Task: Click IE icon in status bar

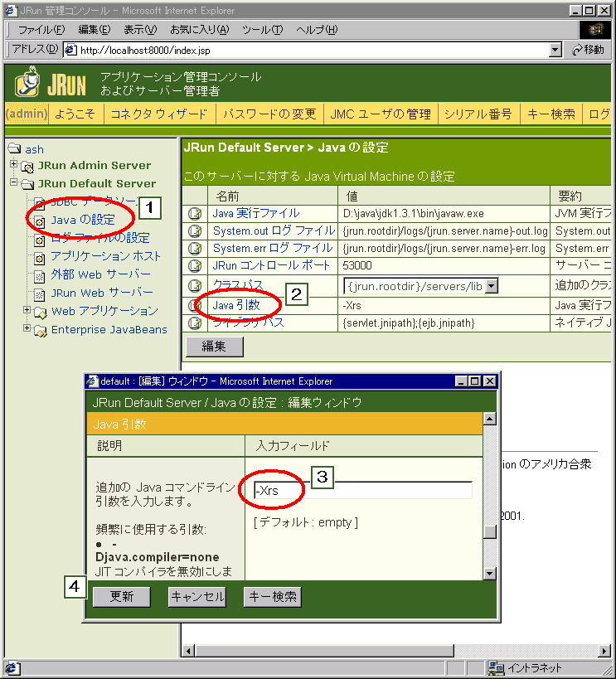Action: pyautogui.click(x=12, y=668)
